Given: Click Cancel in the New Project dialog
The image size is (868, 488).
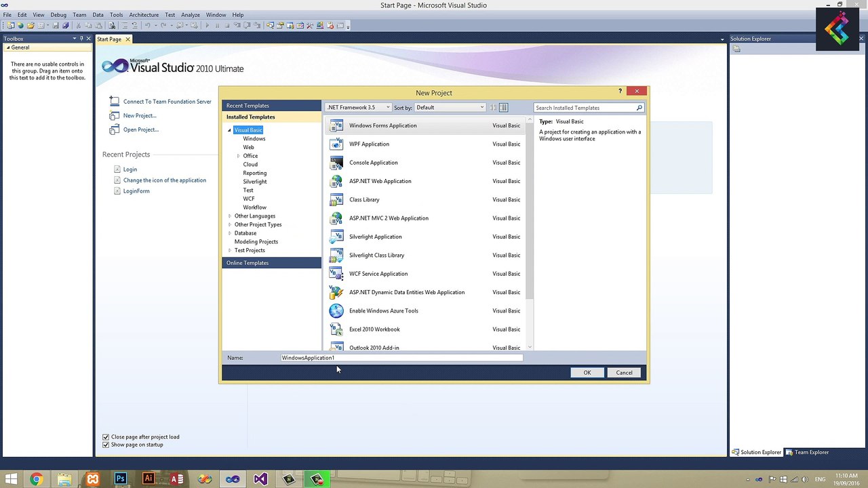Looking at the screenshot, I should pos(624,373).
